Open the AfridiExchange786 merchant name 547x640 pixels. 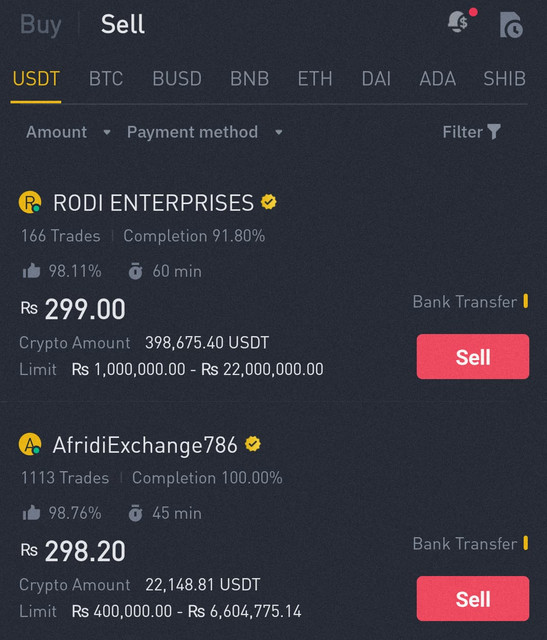(145, 444)
